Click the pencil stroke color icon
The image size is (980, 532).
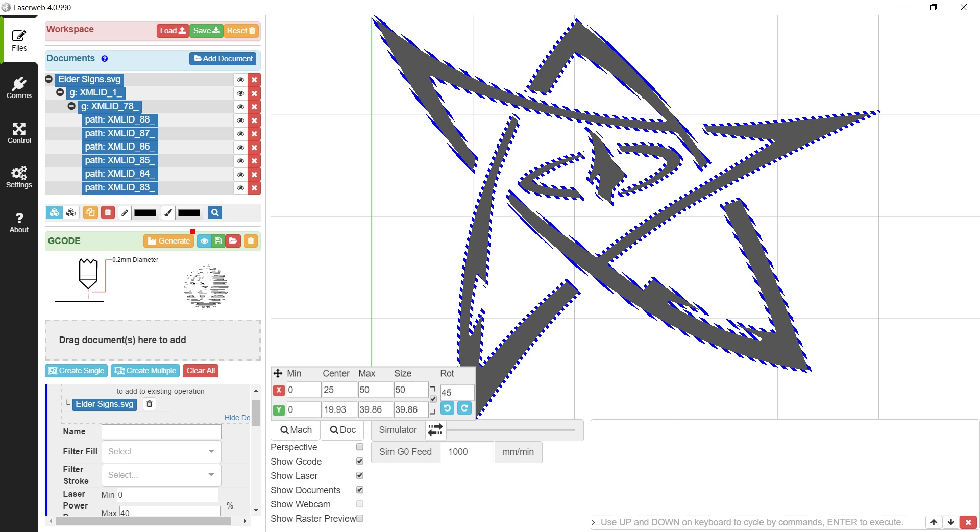pyautogui.click(x=125, y=213)
